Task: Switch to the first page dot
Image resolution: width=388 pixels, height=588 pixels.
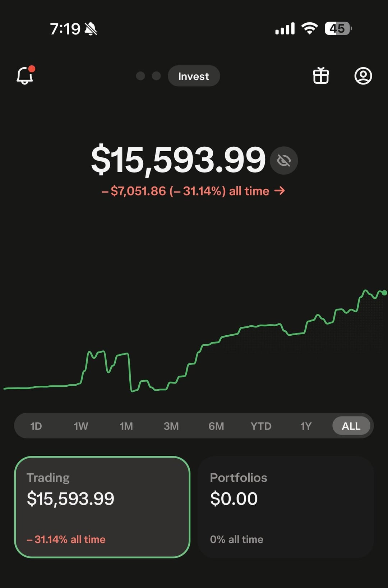Action: (140, 76)
